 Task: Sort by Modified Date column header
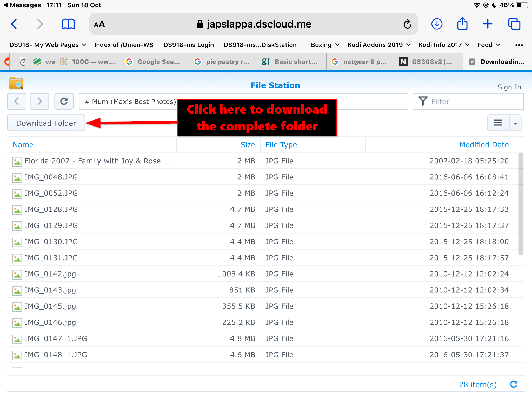[x=484, y=145]
